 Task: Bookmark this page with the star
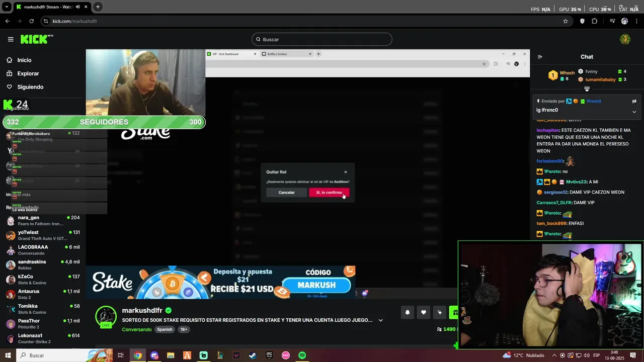coord(566,21)
